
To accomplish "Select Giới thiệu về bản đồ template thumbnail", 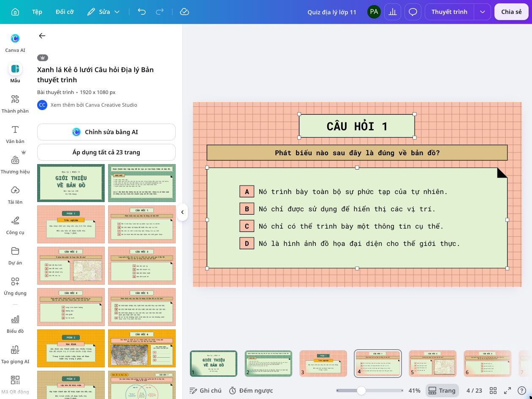I will (71, 183).
